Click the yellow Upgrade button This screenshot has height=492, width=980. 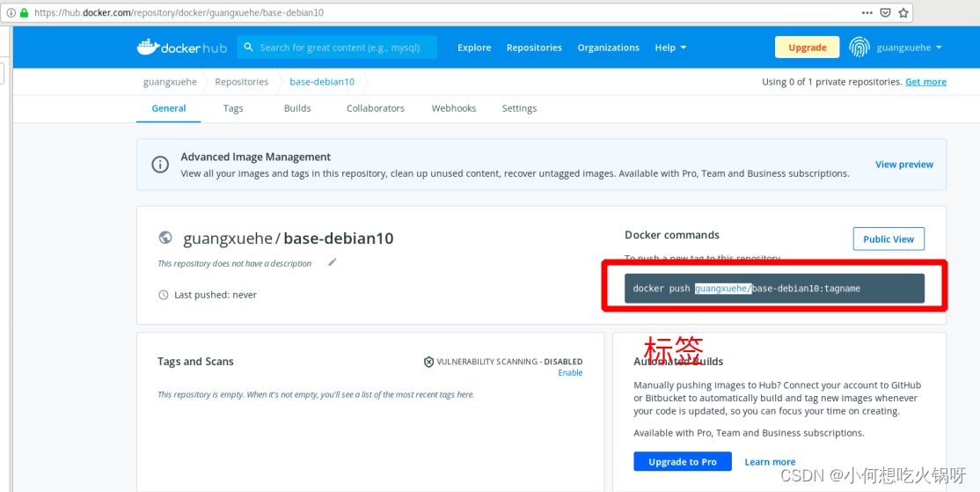(x=807, y=48)
